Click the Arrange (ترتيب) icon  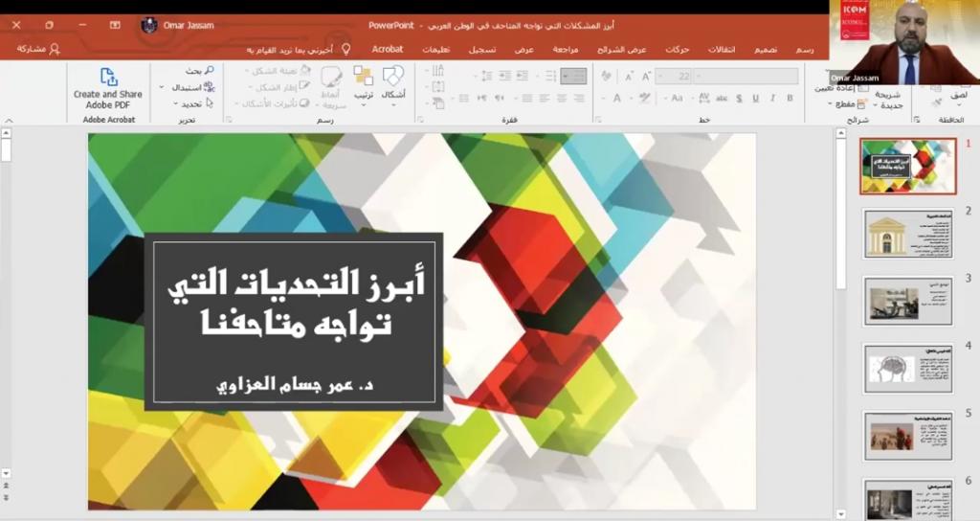point(363,77)
